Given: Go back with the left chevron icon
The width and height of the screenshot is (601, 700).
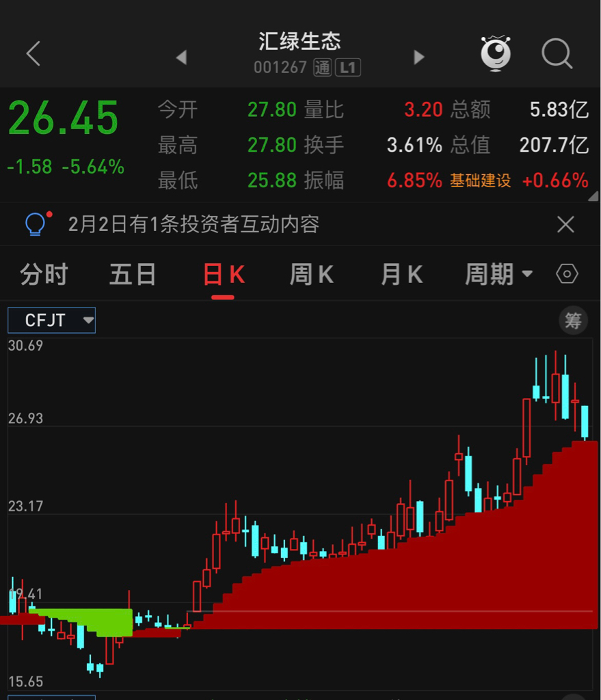Looking at the screenshot, I should pyautogui.click(x=34, y=53).
